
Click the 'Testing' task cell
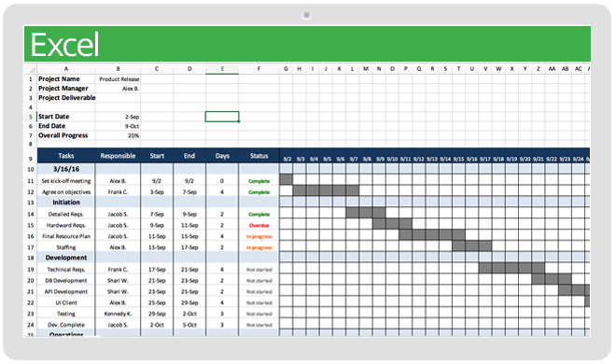[66, 314]
